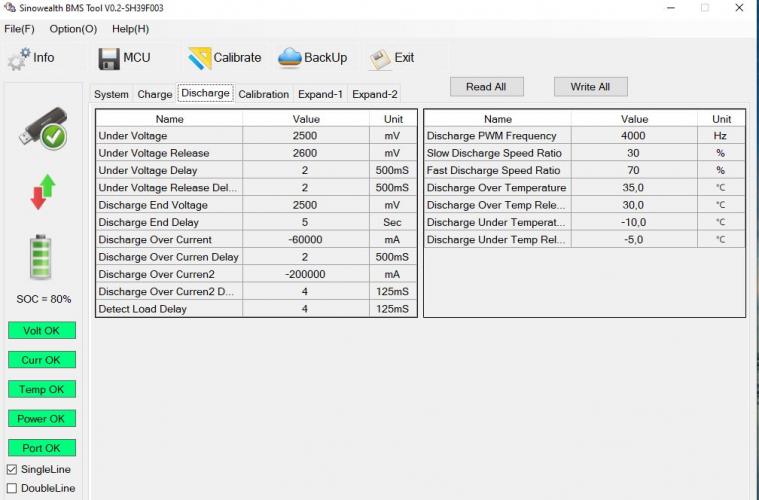Screen dimensions: 759x500
Task: Click the Discharge PWM Frequency value field
Action: (x=633, y=136)
